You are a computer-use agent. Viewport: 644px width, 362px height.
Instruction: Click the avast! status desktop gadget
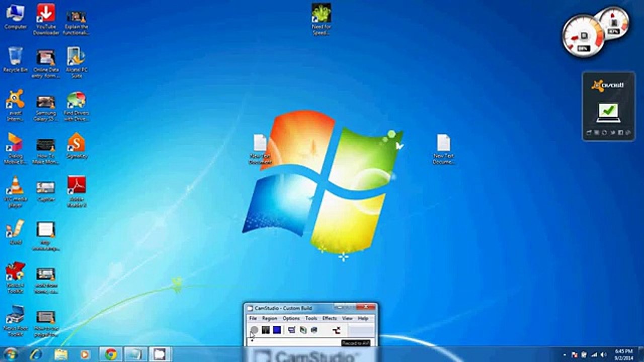[x=609, y=106]
